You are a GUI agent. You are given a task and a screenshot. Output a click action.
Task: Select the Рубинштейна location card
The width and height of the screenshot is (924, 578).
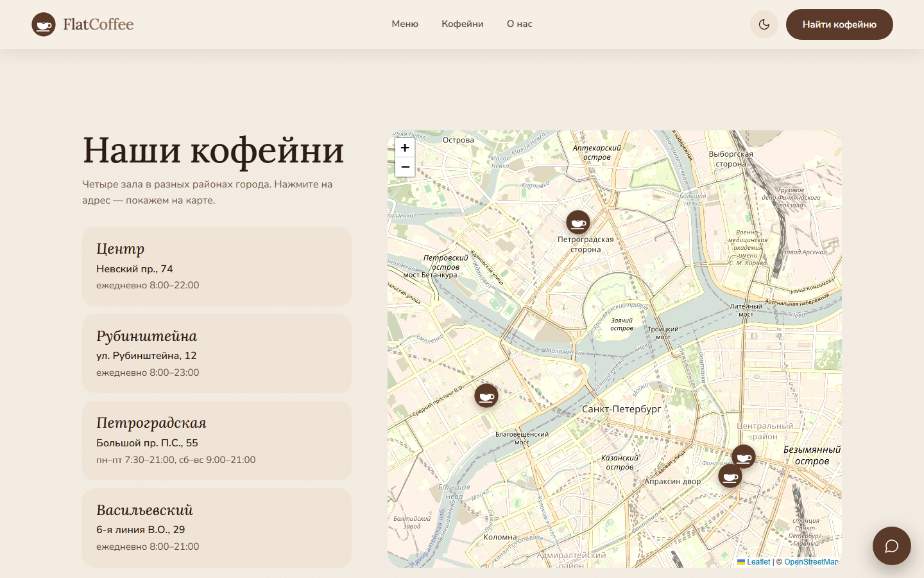point(217,354)
